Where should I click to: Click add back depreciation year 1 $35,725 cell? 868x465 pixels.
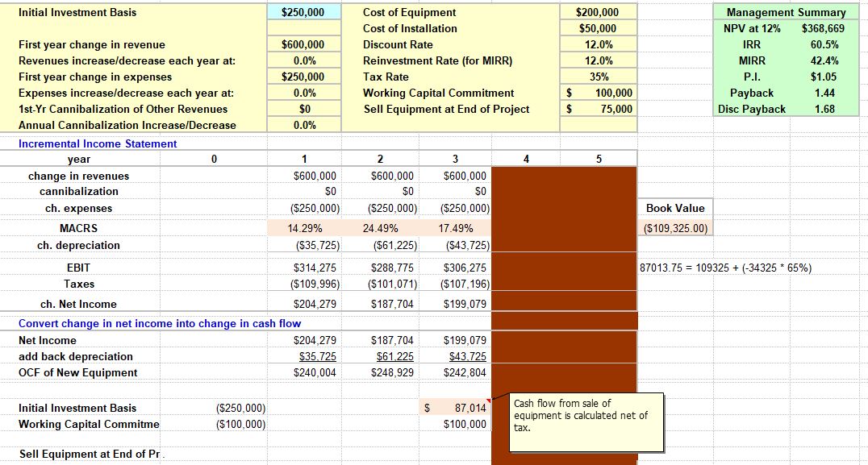tap(304, 357)
